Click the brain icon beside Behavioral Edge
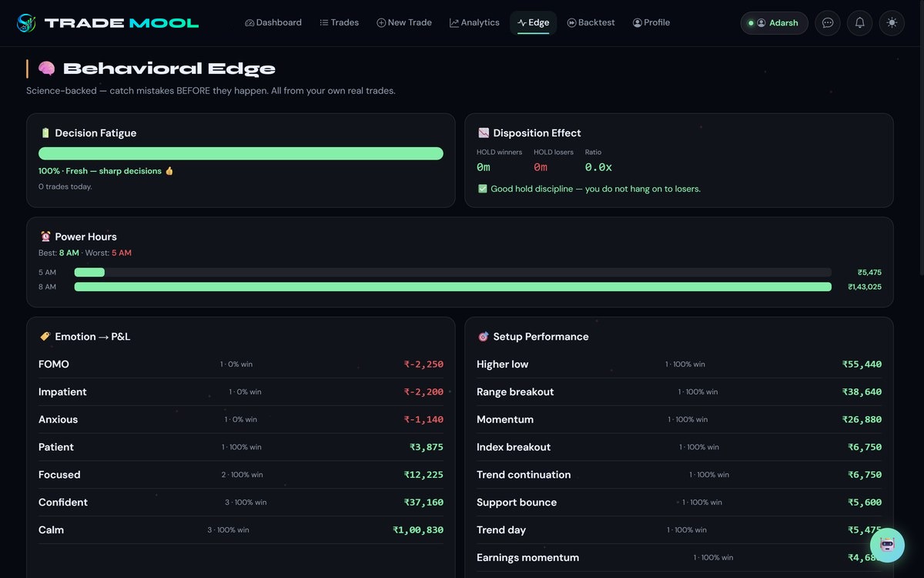 [x=46, y=69]
